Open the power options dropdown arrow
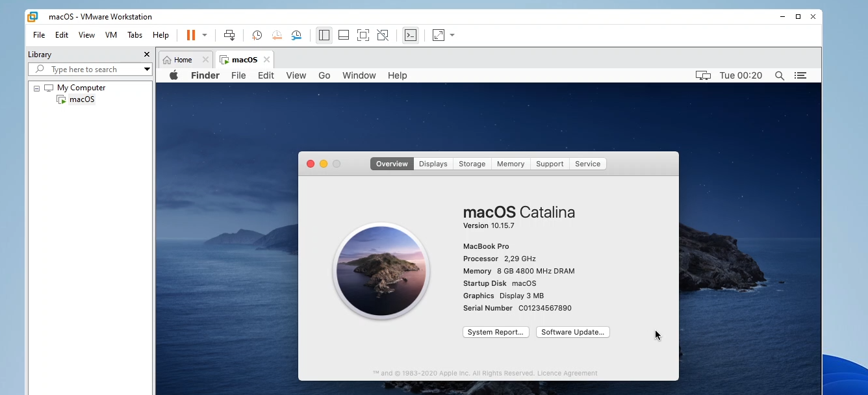Viewport: 868px width, 395px height. (205, 35)
